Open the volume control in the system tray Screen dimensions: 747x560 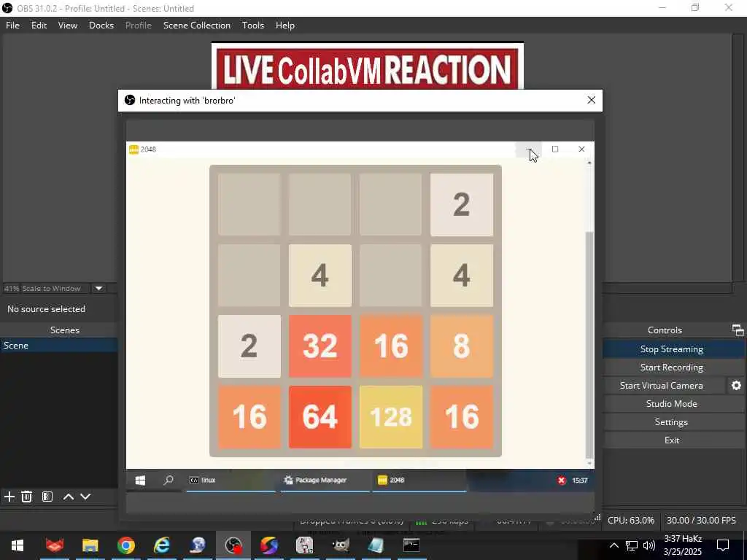649,545
